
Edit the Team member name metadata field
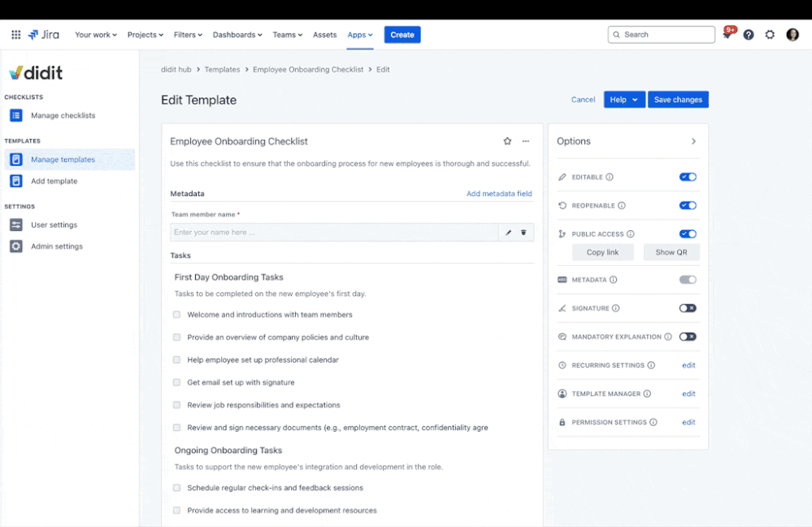click(x=507, y=232)
